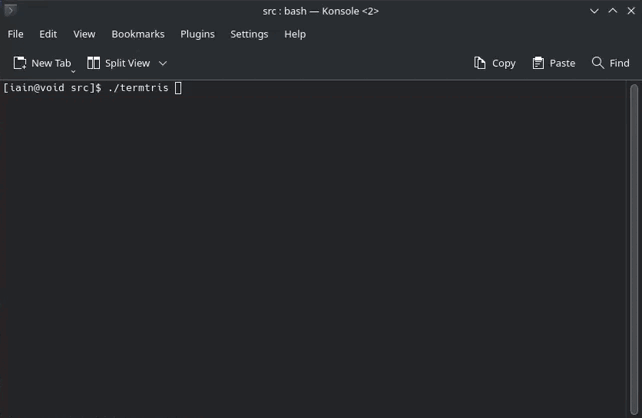Viewport: 642px width, 418px height.
Task: Open the Settings menu
Action: click(249, 34)
